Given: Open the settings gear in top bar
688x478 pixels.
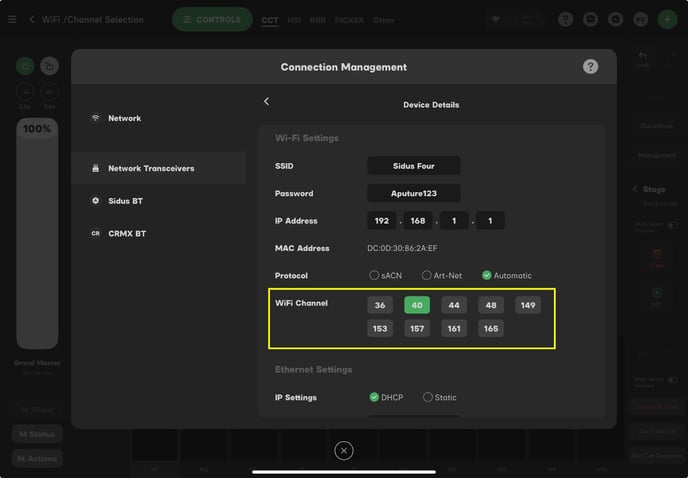Looking at the screenshot, I should [x=616, y=19].
